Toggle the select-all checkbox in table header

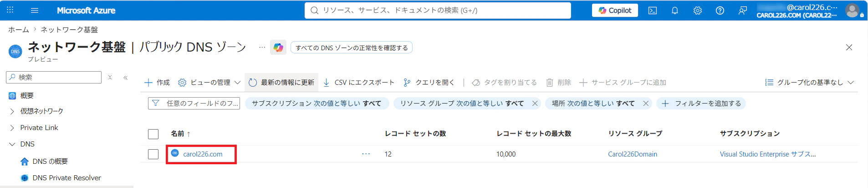point(153,134)
